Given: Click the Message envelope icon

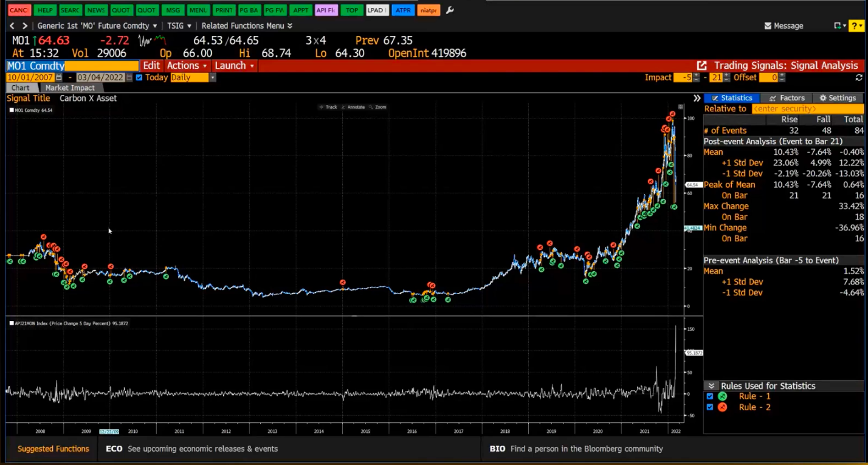Looking at the screenshot, I should 768,26.
